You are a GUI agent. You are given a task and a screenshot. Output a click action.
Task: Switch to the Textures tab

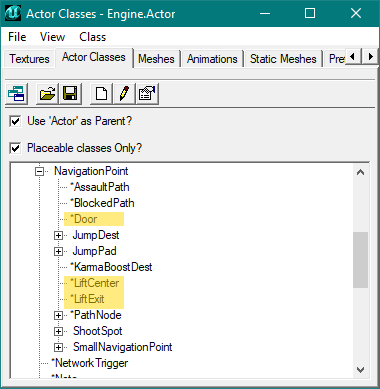tap(29, 59)
